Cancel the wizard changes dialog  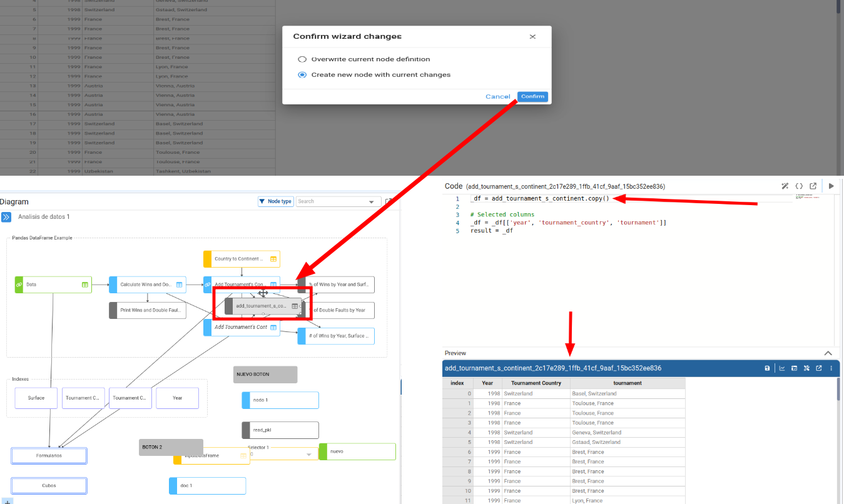(x=497, y=97)
